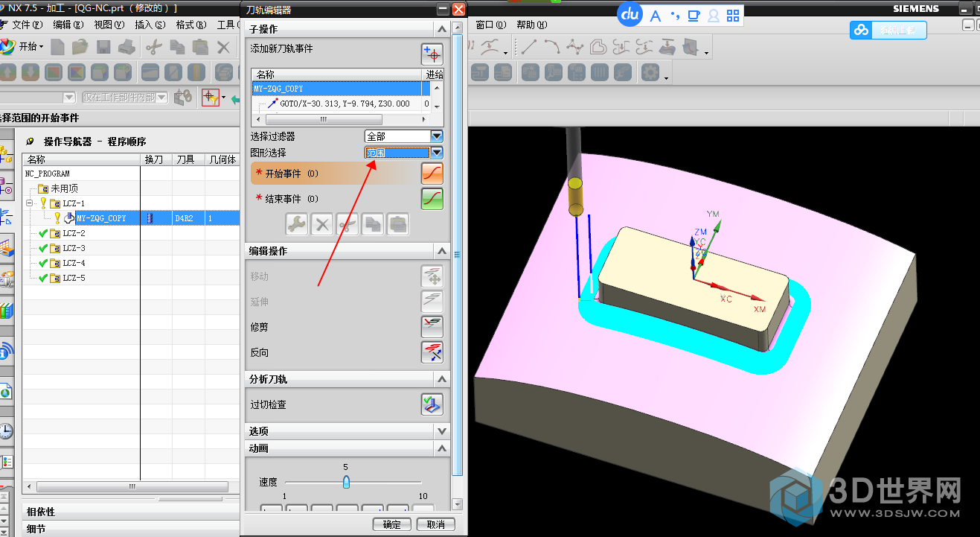Select the LCZ-2 program group

click(74, 233)
